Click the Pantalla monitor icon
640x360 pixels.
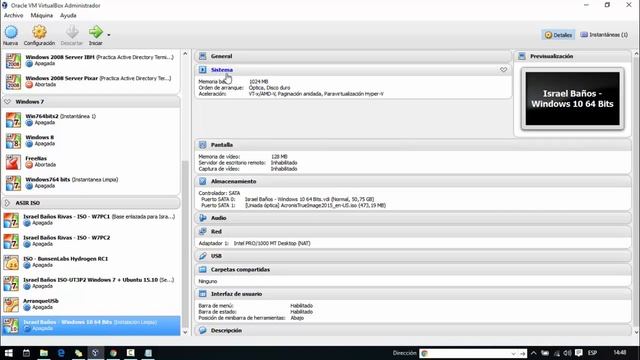[x=202, y=145]
